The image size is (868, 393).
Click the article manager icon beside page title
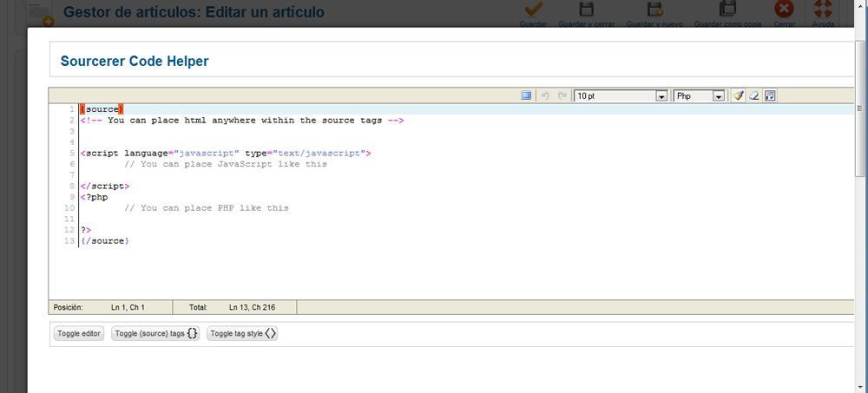coord(42,13)
